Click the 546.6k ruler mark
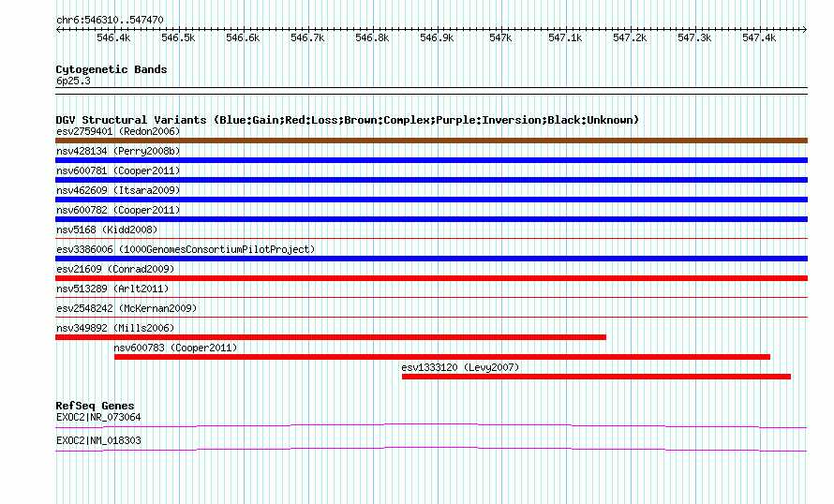834x504 pixels. pos(243,37)
